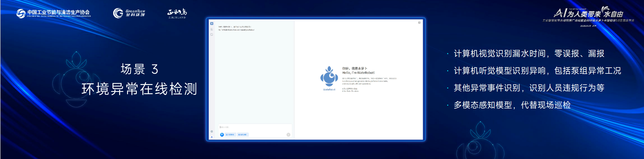Click the '你好，我是水萝卜' greeting line

(x=354, y=69)
